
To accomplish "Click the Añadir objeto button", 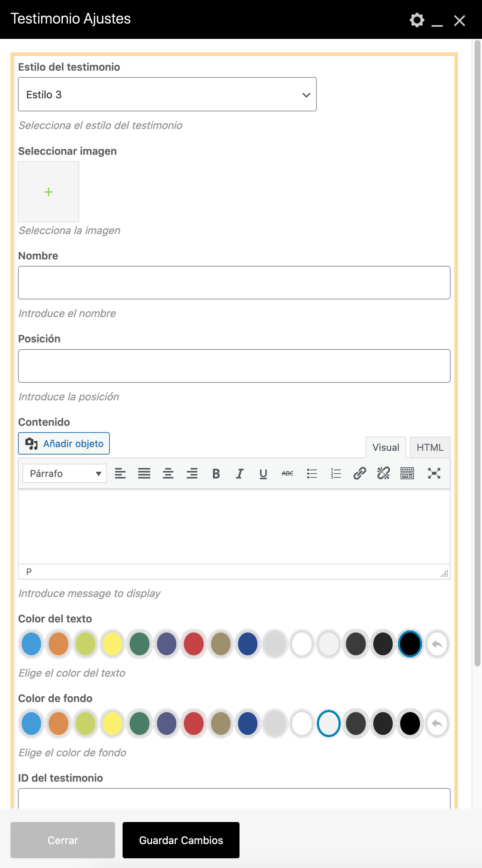I will [64, 444].
